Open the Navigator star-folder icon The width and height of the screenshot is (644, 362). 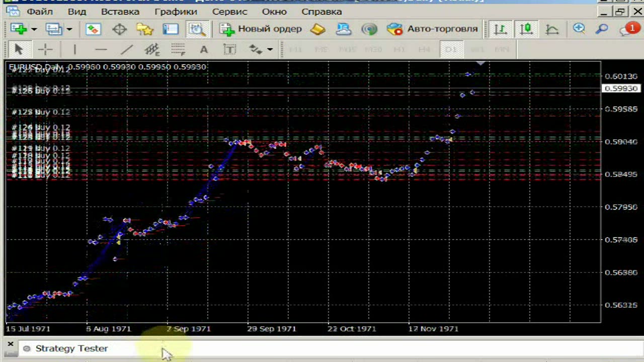(x=145, y=29)
